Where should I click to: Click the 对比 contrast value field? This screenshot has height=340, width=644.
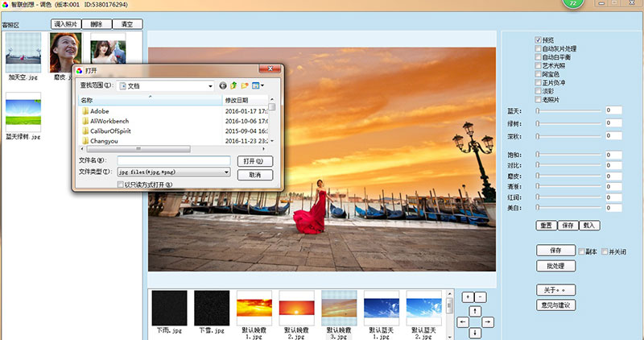(x=613, y=165)
